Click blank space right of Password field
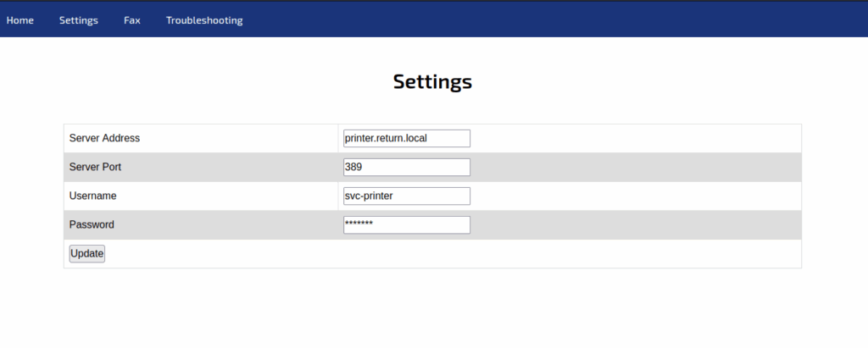 pyautogui.click(x=636, y=224)
